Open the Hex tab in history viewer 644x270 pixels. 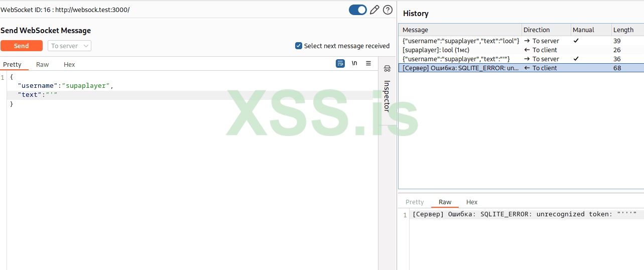472,202
